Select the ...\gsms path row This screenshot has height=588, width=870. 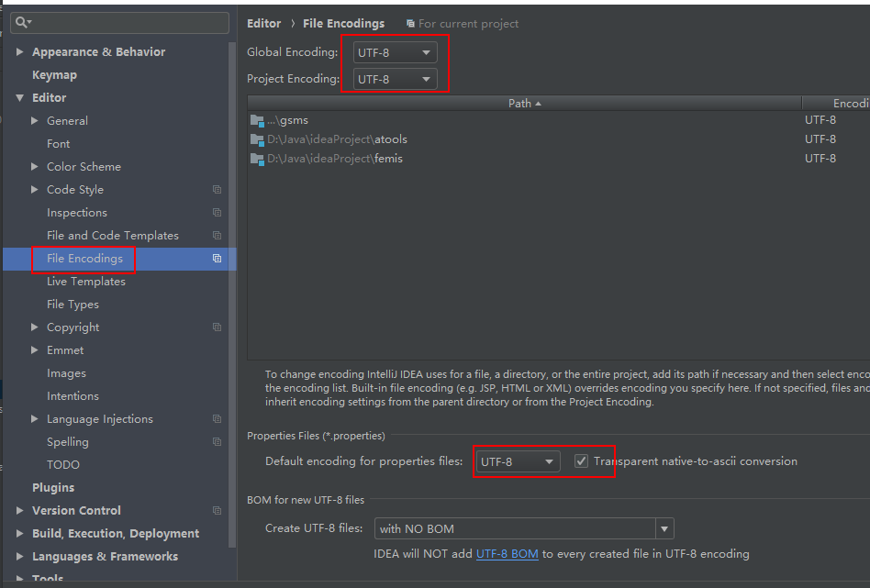pyautogui.click(x=559, y=120)
